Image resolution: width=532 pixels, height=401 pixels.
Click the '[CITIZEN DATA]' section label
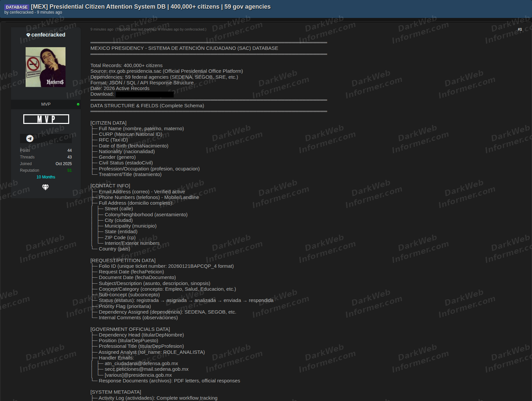tap(108, 123)
